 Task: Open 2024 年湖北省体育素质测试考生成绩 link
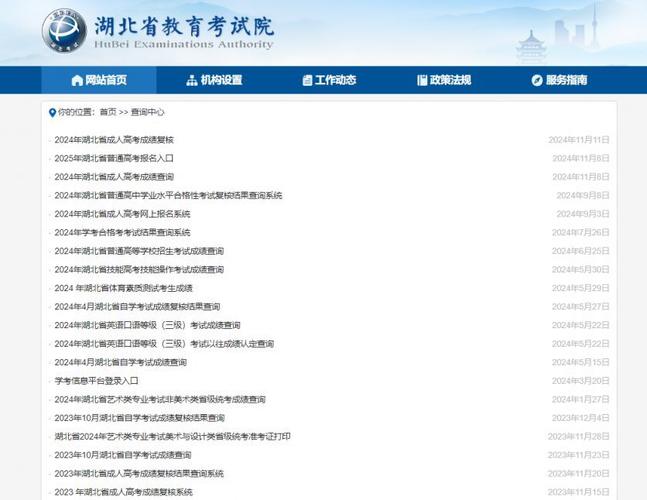[123, 288]
